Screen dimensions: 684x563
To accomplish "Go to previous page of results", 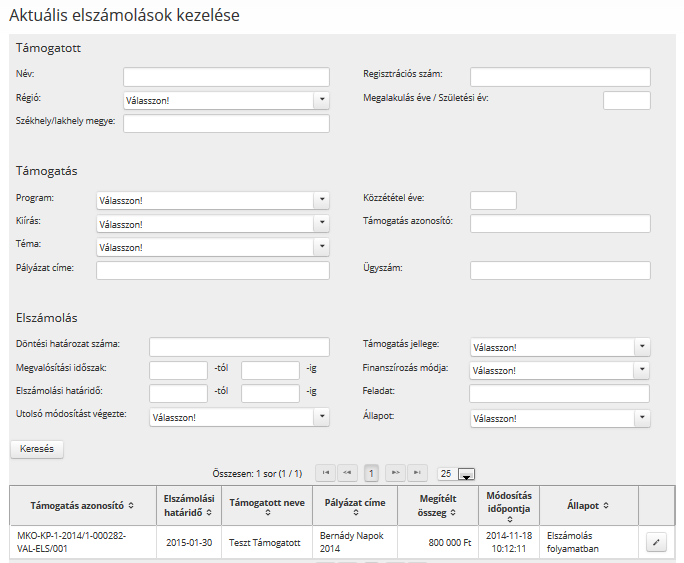I will click(x=347, y=473).
